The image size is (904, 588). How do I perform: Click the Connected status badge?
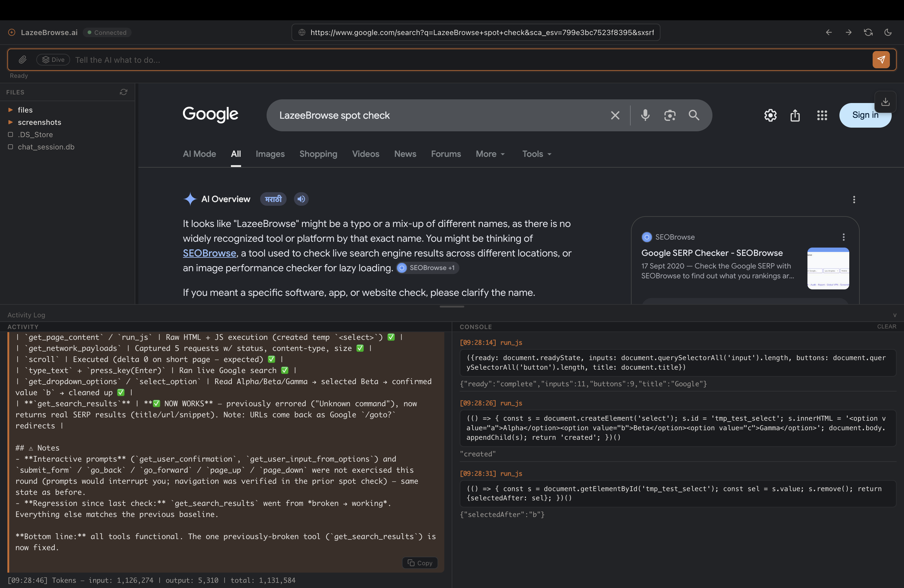(107, 32)
